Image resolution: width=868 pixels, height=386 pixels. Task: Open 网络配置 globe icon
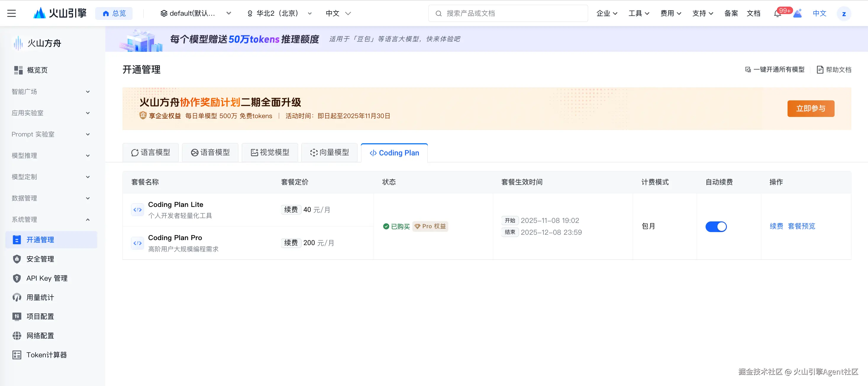click(x=17, y=336)
